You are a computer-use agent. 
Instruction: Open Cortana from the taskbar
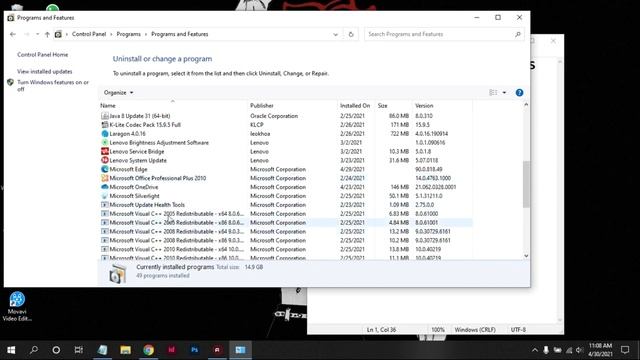click(56, 350)
